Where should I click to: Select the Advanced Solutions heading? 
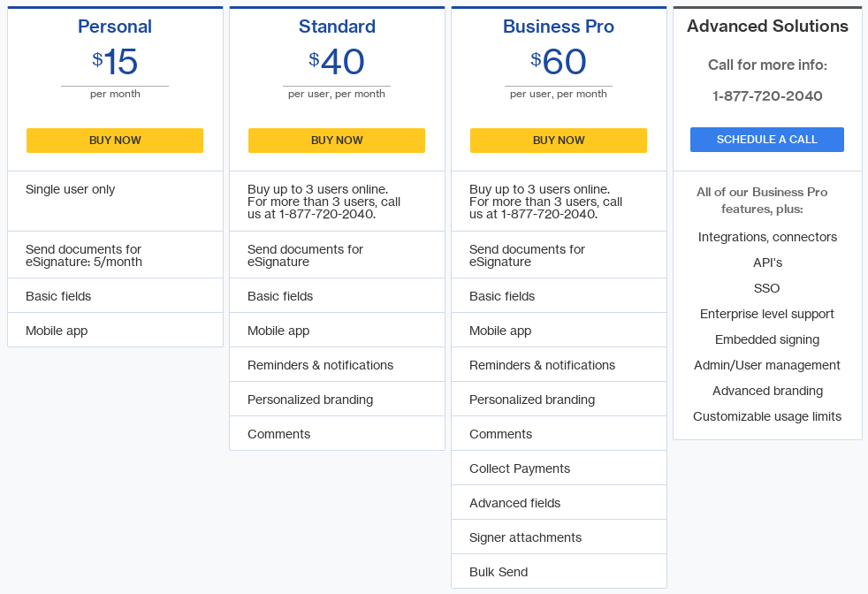[766, 26]
